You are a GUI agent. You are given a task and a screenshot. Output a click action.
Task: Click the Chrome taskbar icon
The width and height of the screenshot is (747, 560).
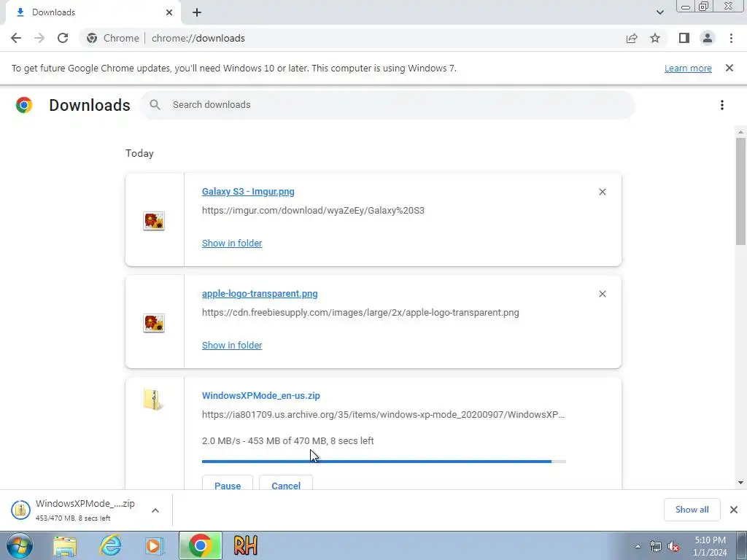pyautogui.click(x=200, y=545)
